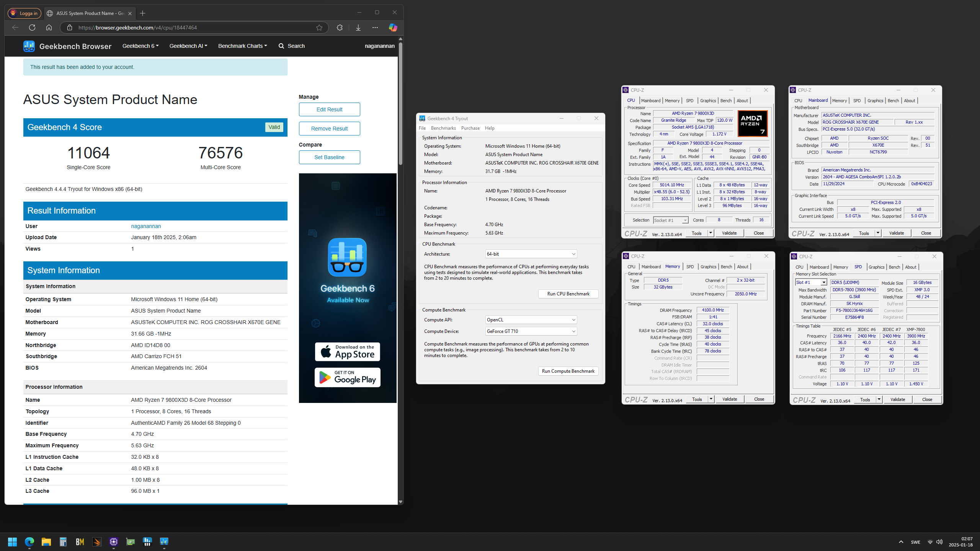This screenshot has width=980, height=551.
Task: Open Wi-Fi network settings in tray
Action: (x=930, y=542)
